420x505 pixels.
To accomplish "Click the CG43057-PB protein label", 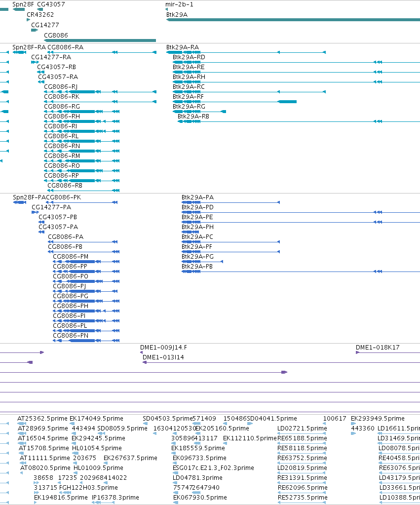I will (x=58, y=217).
